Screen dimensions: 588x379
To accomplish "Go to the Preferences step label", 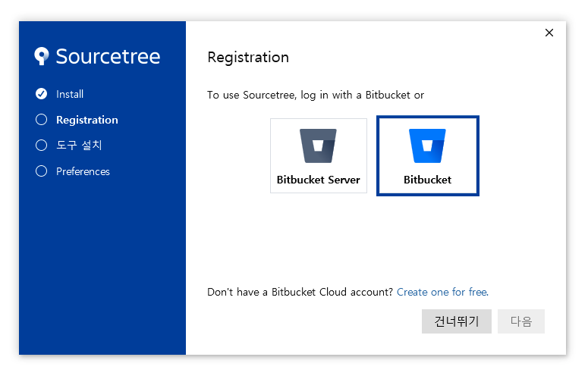I will pyautogui.click(x=83, y=171).
